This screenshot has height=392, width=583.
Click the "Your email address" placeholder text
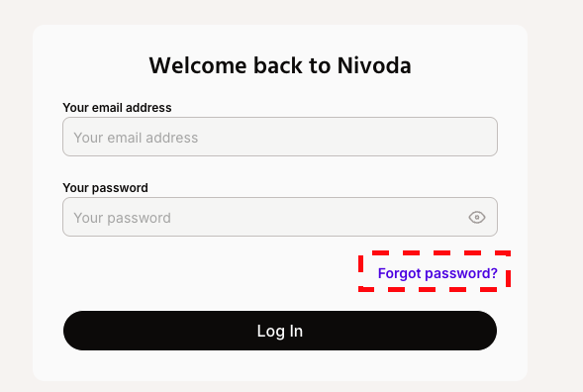136,138
